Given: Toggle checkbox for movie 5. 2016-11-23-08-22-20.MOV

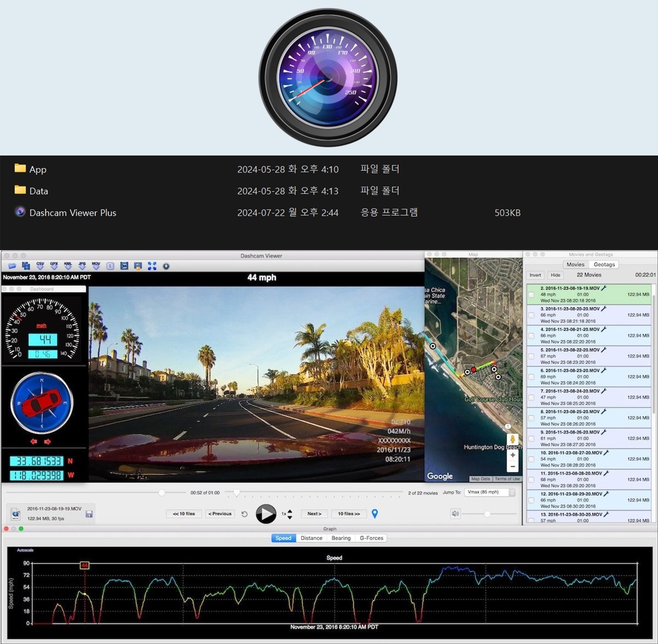Looking at the screenshot, I should (531, 356).
